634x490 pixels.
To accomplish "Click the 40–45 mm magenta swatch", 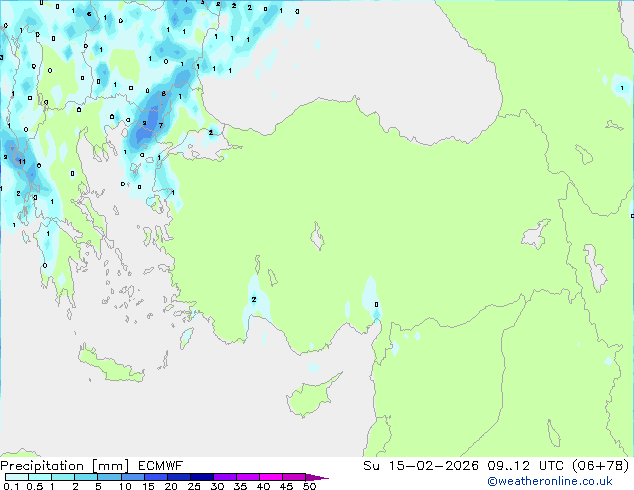I will click(271, 477).
